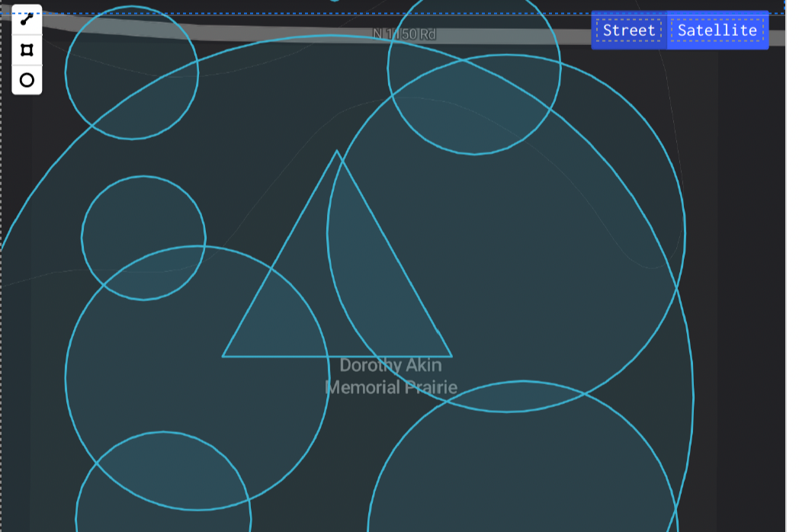
Task: Click the Satellite button on the map switcher
Action: click(716, 30)
